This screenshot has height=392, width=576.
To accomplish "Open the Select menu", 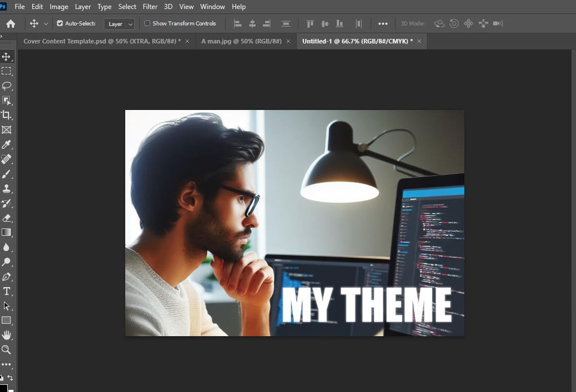I will click(127, 7).
